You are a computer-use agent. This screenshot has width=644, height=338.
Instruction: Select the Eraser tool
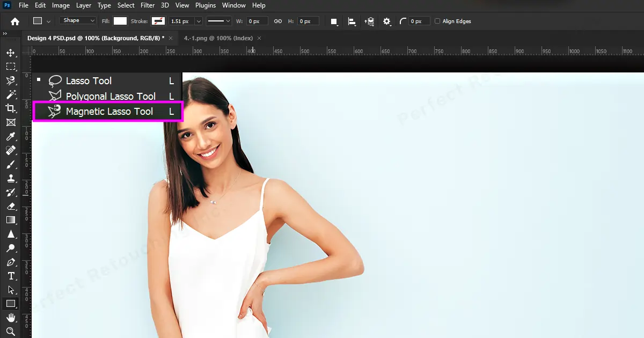10,206
